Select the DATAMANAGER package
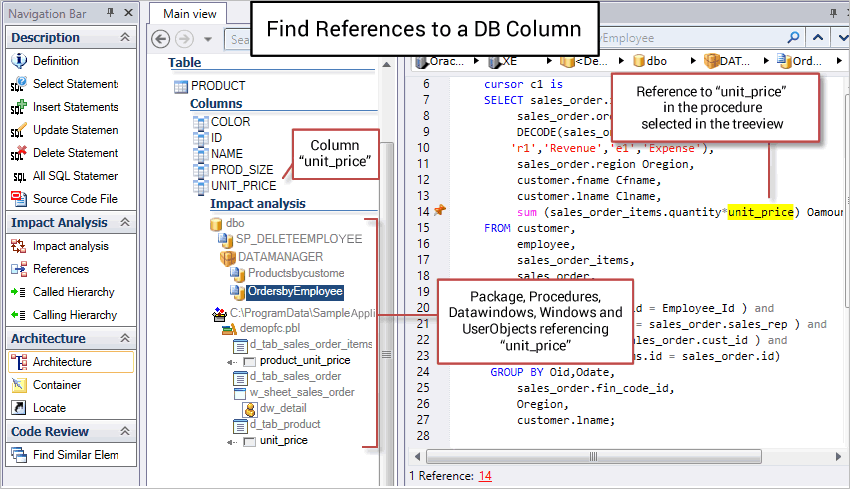The image size is (850, 489). click(x=272, y=257)
